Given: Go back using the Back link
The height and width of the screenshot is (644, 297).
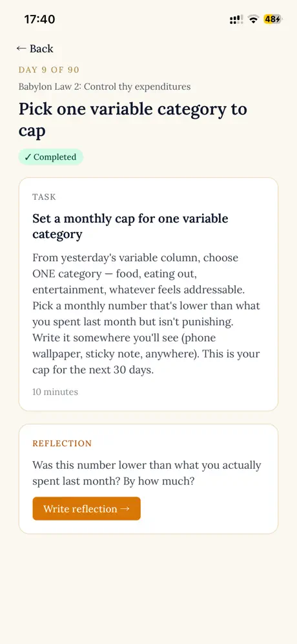Looking at the screenshot, I should pos(35,48).
